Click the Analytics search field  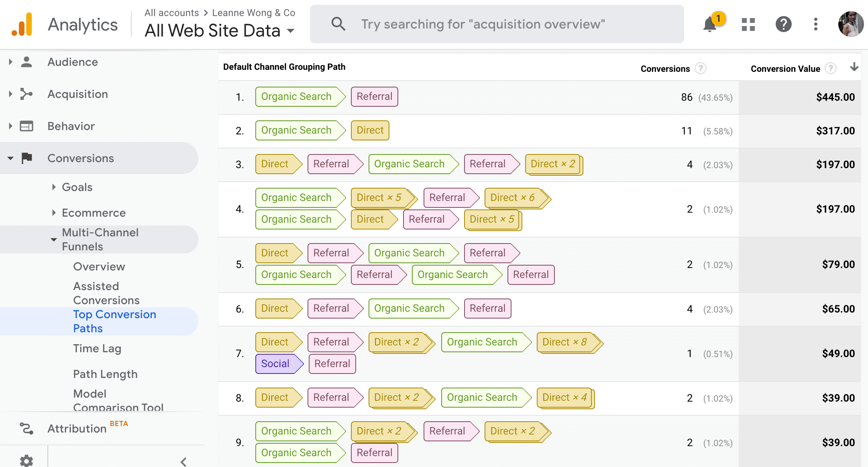[x=482, y=24]
